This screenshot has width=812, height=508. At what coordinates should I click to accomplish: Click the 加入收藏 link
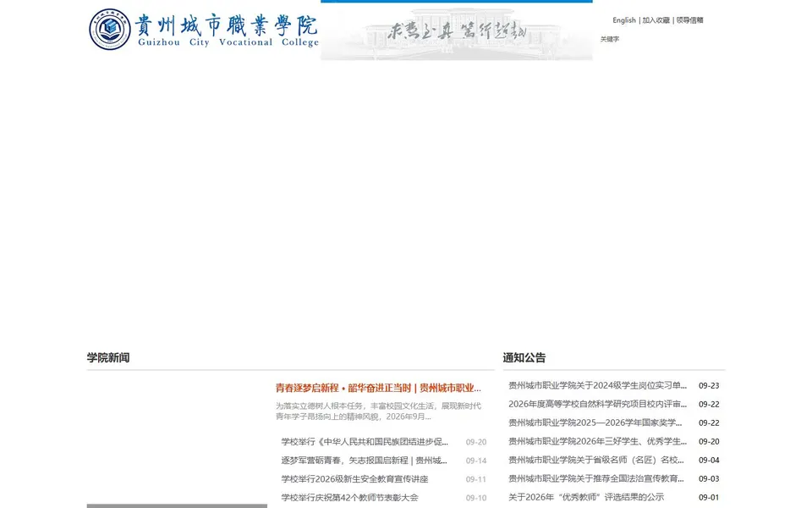[x=656, y=20]
